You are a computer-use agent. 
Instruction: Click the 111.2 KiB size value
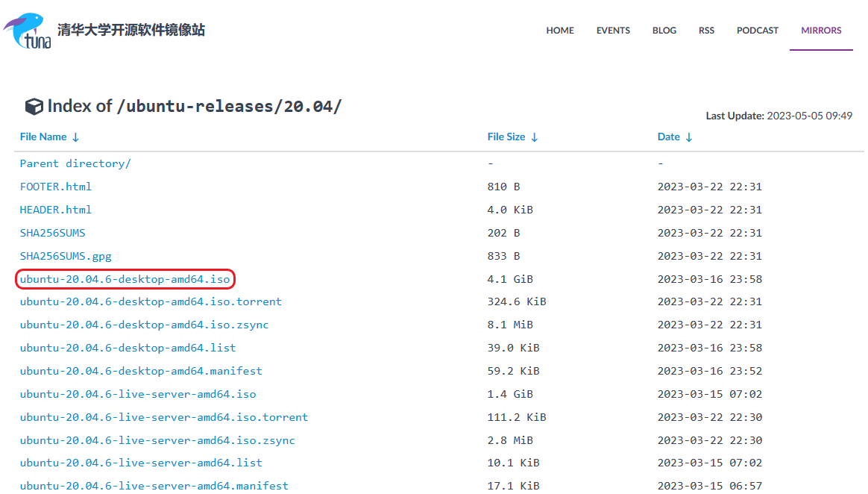tap(517, 417)
